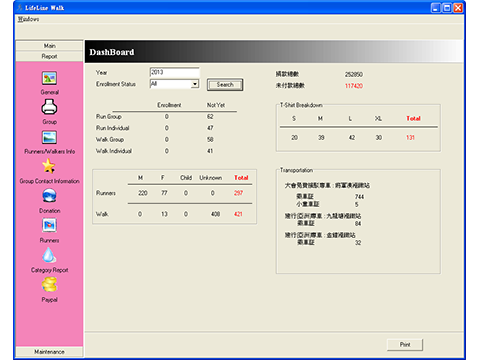Viewport: 480px width, 360px height.
Task: Select the Group Contact Information star icon
Action: pos(49,166)
